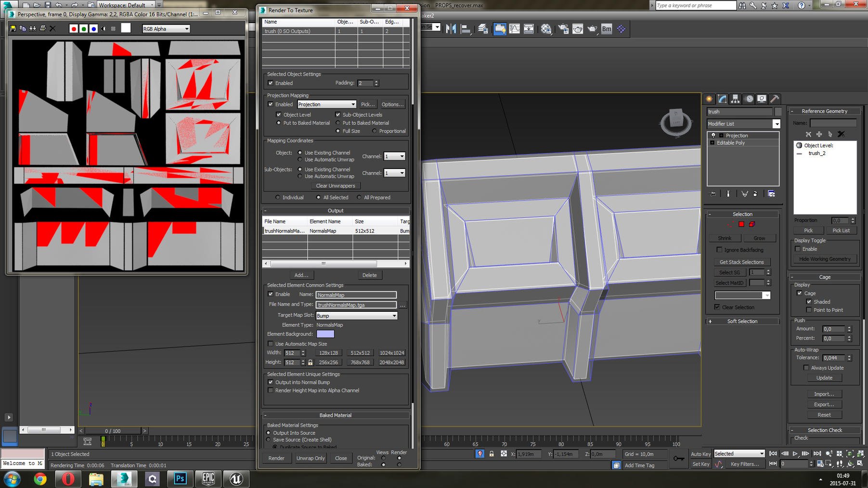
Task: Launch Photoshop from the taskbar
Action: coord(180,479)
